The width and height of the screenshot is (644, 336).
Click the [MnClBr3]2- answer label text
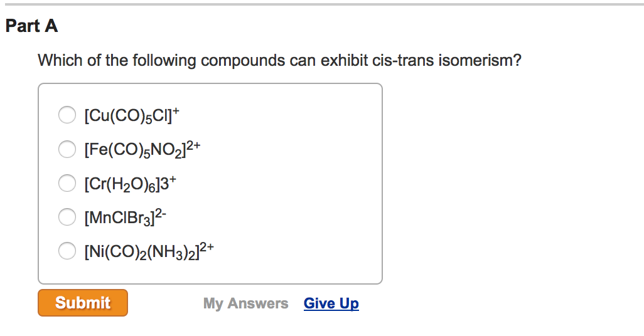(125, 217)
